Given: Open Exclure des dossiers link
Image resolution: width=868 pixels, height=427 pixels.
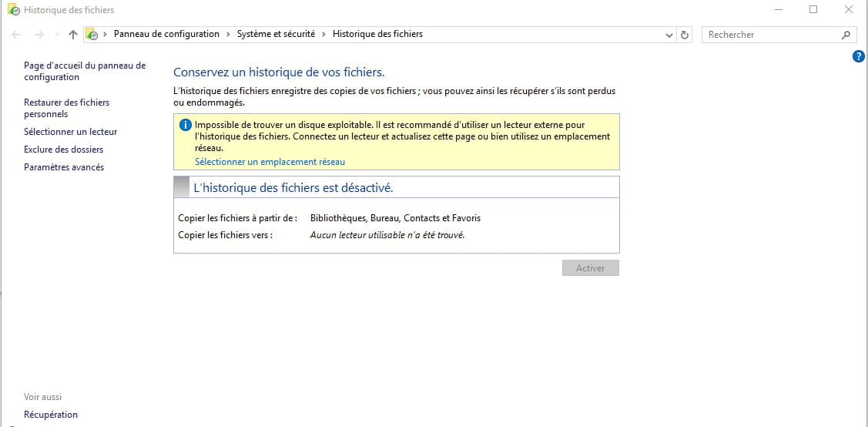Looking at the screenshot, I should pos(64,150).
